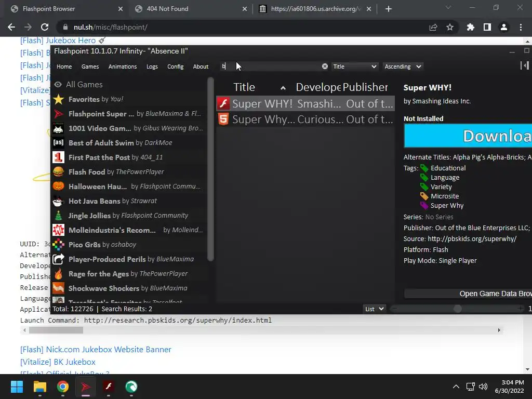This screenshot has height=399, width=532.
Task: Click the Chrome address bar URL
Action: [x=110, y=27]
